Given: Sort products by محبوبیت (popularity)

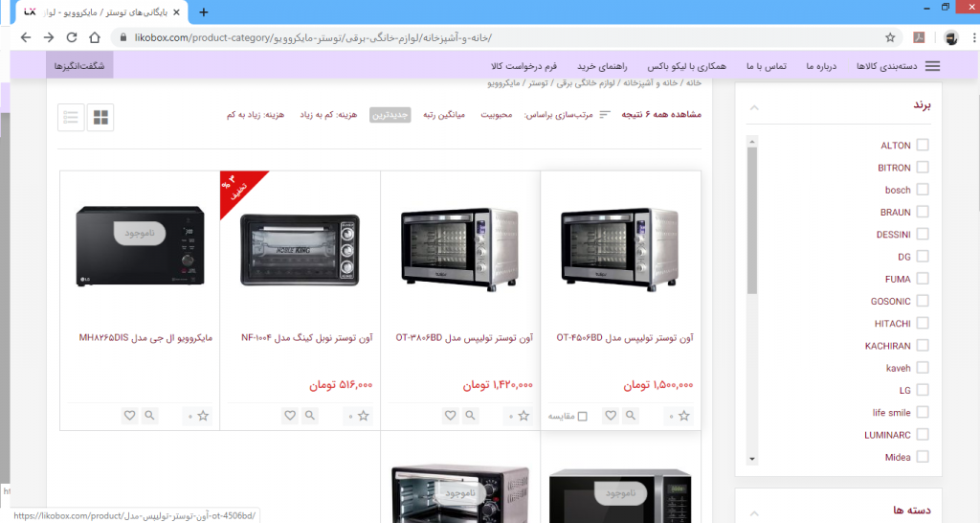Looking at the screenshot, I should [497, 115].
